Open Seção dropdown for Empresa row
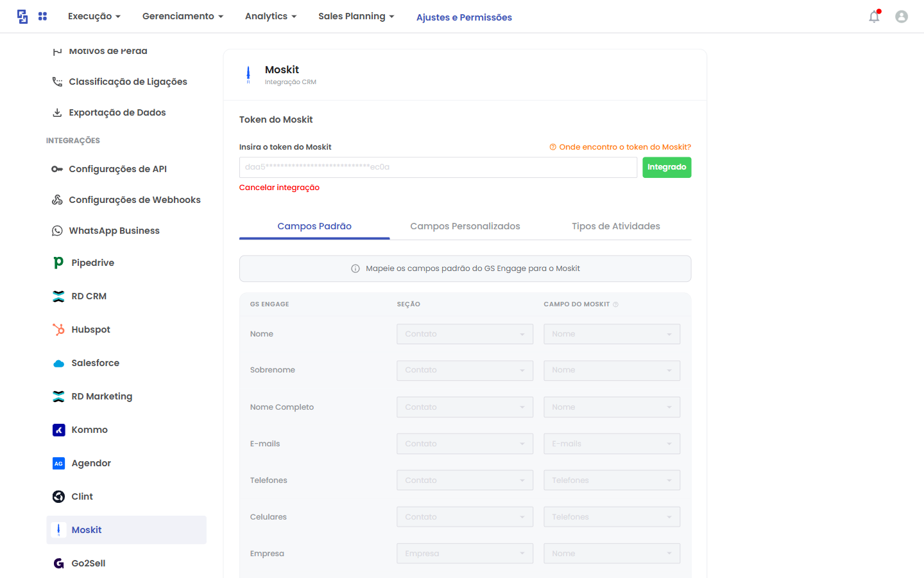 click(x=465, y=554)
